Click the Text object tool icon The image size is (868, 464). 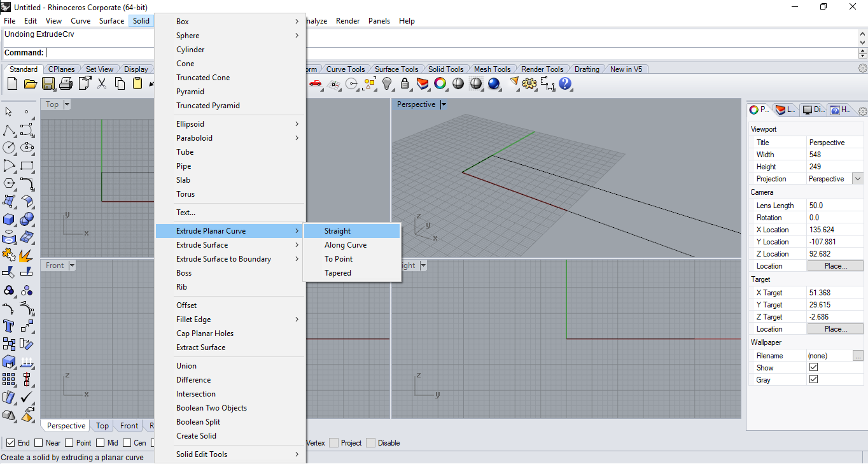coord(9,327)
